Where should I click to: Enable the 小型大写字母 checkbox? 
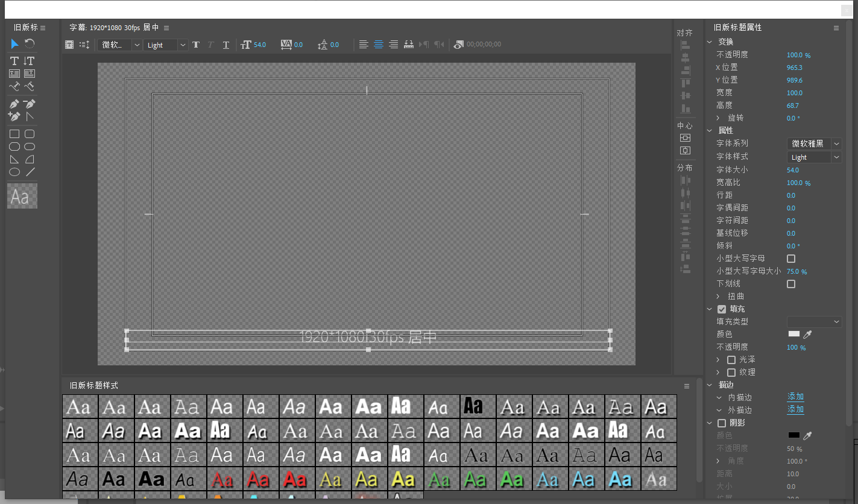click(791, 259)
